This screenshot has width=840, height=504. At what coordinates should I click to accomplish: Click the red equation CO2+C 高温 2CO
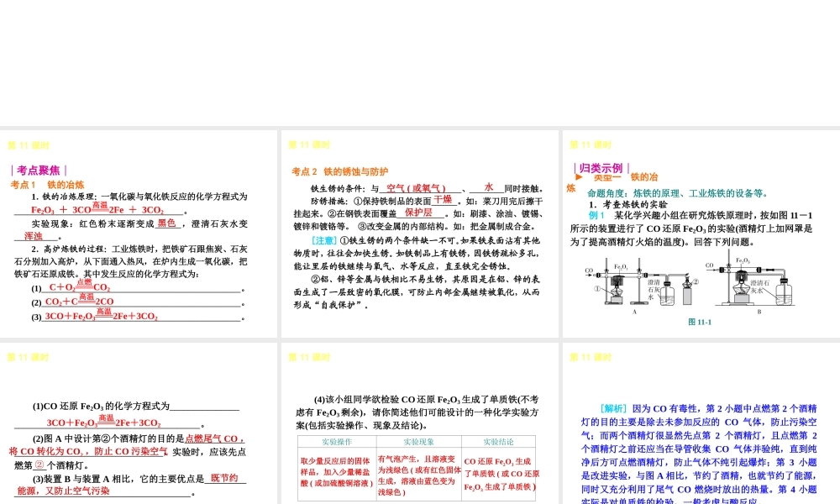click(79, 301)
